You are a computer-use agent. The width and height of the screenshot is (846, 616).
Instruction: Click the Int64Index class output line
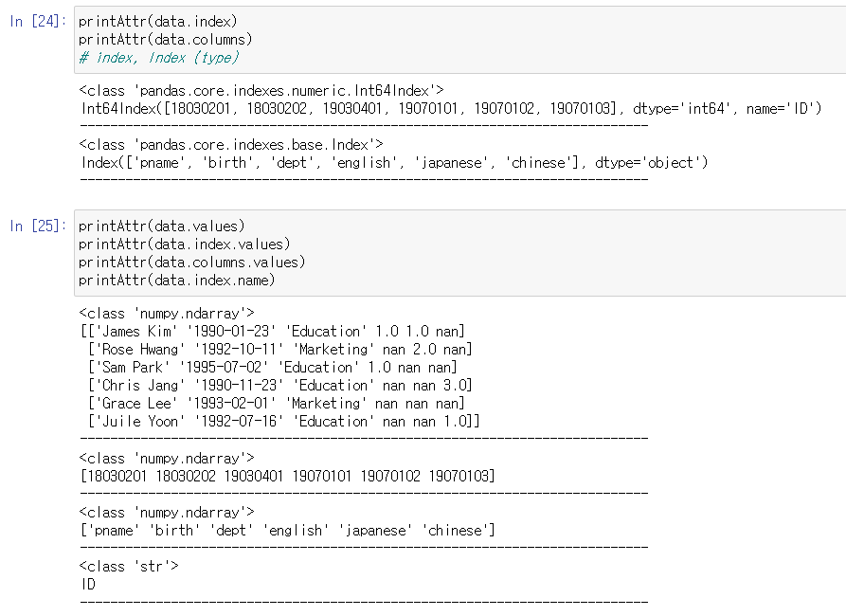261,90
